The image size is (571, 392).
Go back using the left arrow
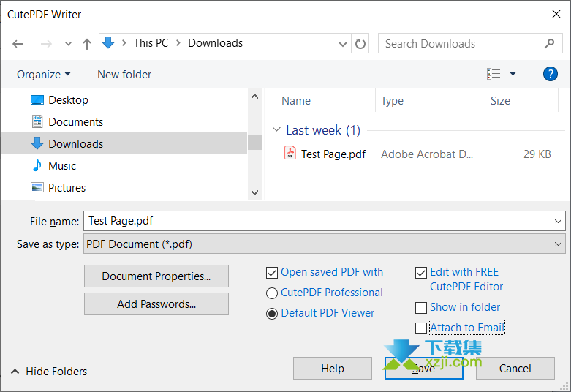(x=18, y=44)
